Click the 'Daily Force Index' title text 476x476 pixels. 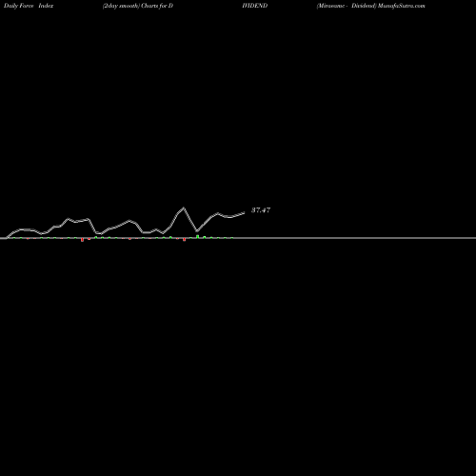tap(29, 6)
